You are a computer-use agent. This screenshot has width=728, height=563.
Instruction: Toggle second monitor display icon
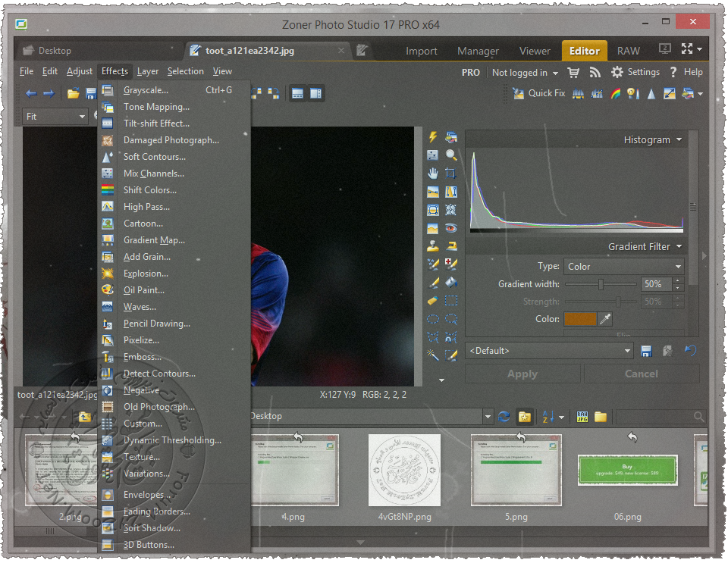tap(665, 48)
